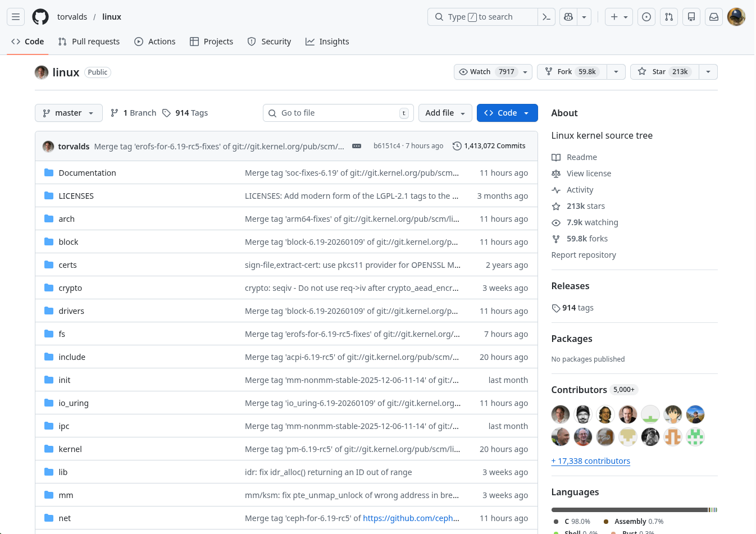Open the 17,338 contributors link
Screen dimensions: 756x534
pos(591,461)
